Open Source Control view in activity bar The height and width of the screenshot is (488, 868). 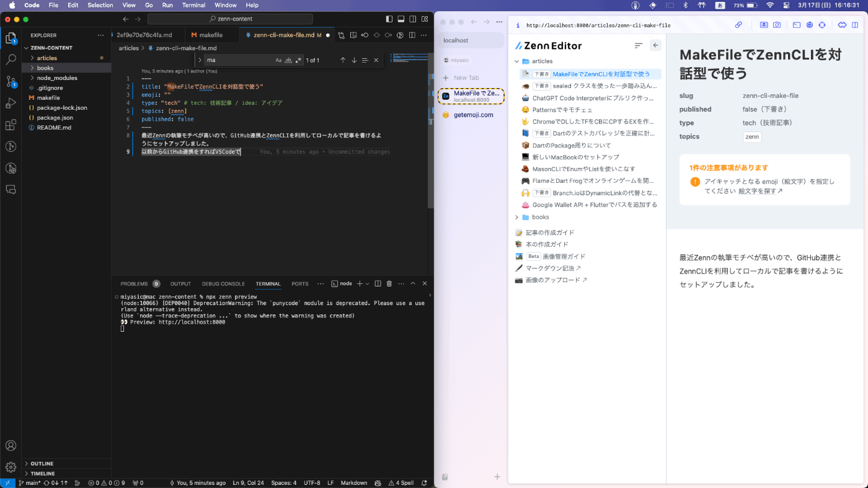(x=11, y=81)
